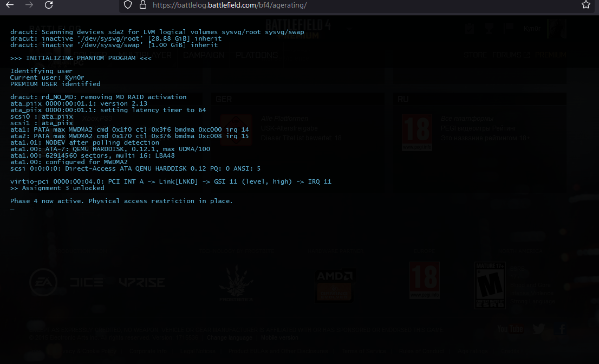Click the "virtio-pci 0000:00:04.0" terminal line
The width and height of the screenshot is (599, 364).
pos(171,181)
